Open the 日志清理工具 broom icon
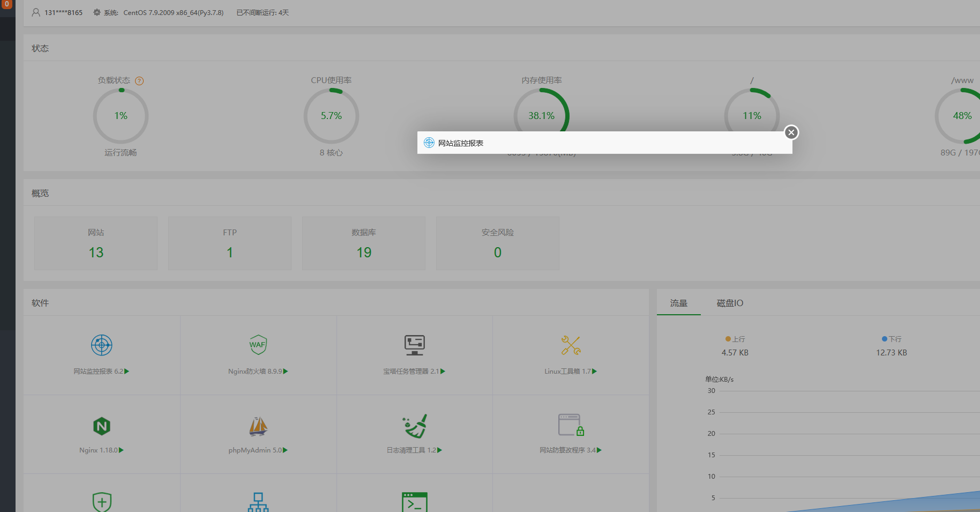The width and height of the screenshot is (980, 512). 415,426
